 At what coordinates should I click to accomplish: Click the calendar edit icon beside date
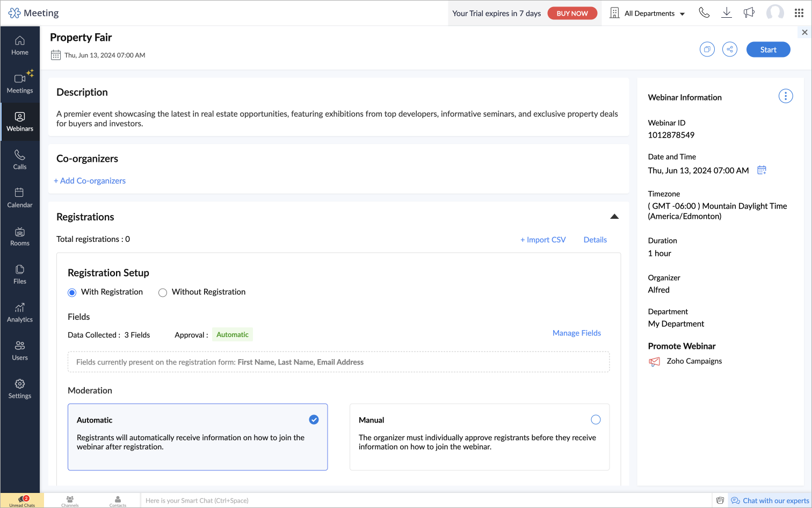[x=762, y=170]
